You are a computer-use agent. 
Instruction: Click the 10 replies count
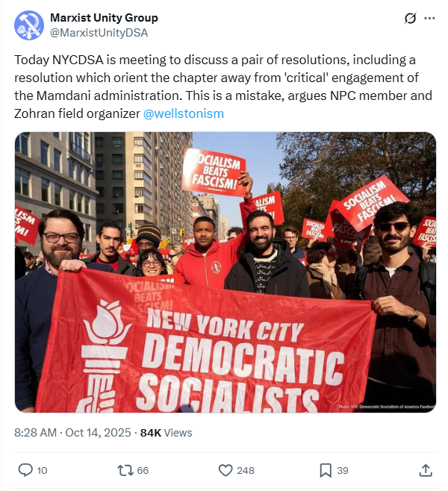point(42,471)
